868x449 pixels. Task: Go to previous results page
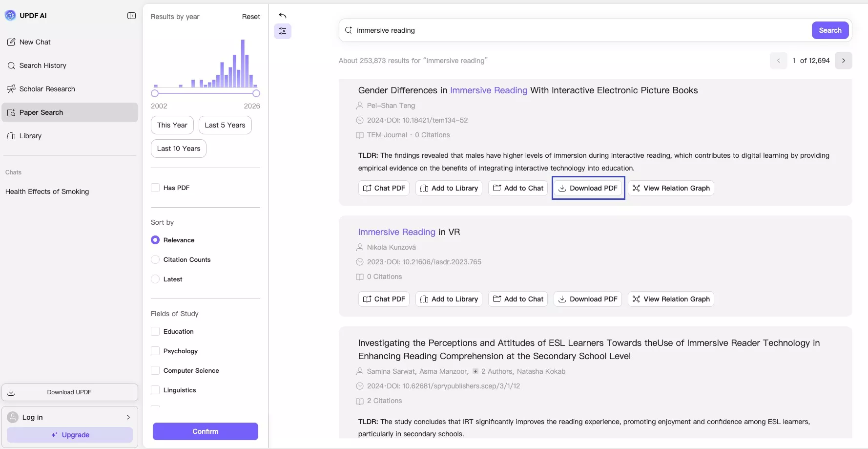pyautogui.click(x=779, y=61)
